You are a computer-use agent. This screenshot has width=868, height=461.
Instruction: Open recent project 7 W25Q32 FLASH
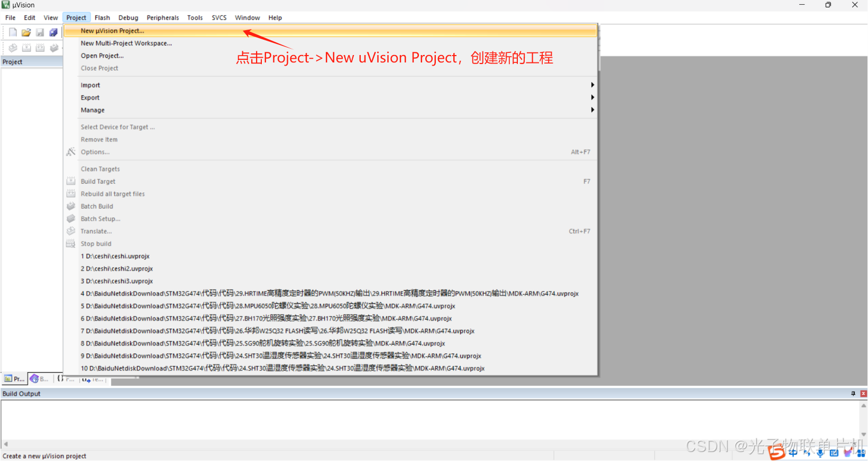[331, 331]
